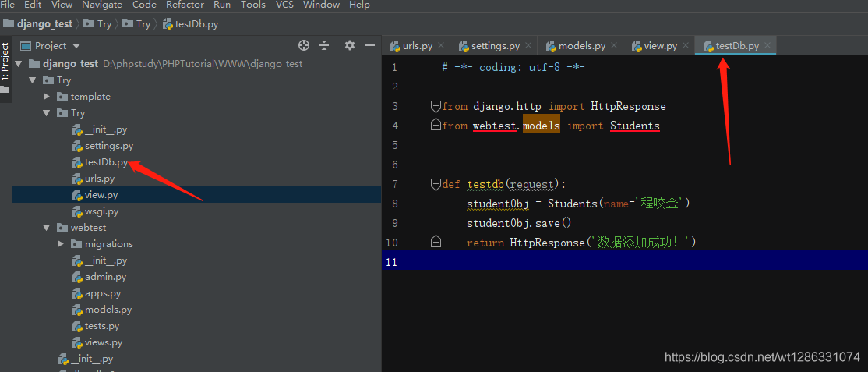Close the models.py editor tab
The image size is (868, 372).
coord(613,46)
